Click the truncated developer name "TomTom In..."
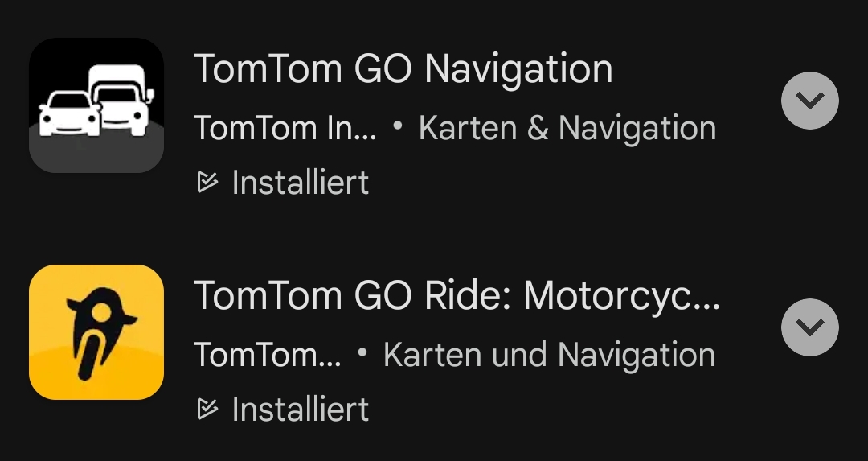This screenshot has height=461, width=868. [x=285, y=129]
